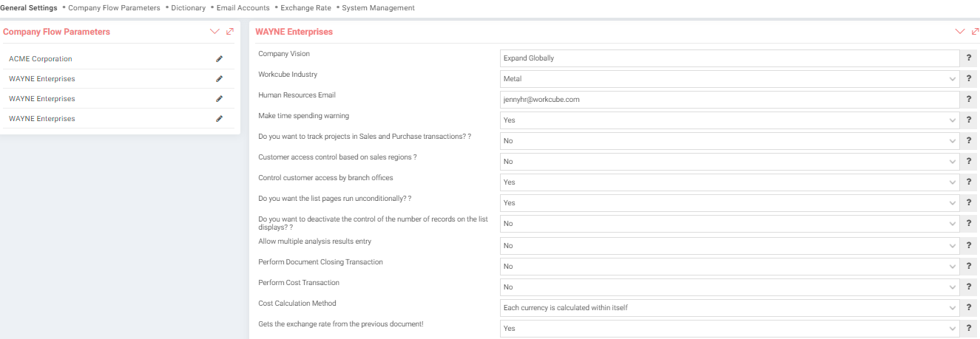Open the deactivate record number control dropdown
This screenshot has height=339, width=980.
[x=729, y=224]
